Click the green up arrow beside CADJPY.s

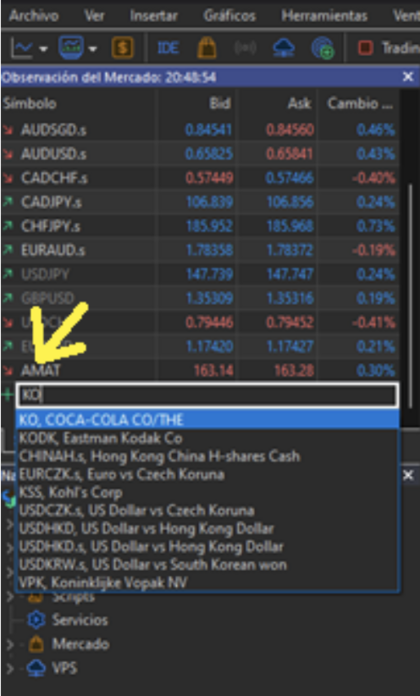point(8,202)
